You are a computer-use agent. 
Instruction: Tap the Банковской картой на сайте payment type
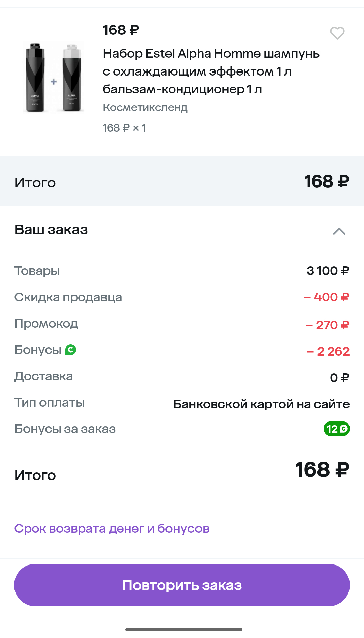tap(261, 404)
